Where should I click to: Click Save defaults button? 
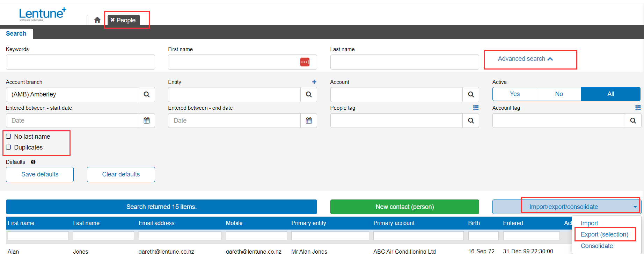coord(40,174)
